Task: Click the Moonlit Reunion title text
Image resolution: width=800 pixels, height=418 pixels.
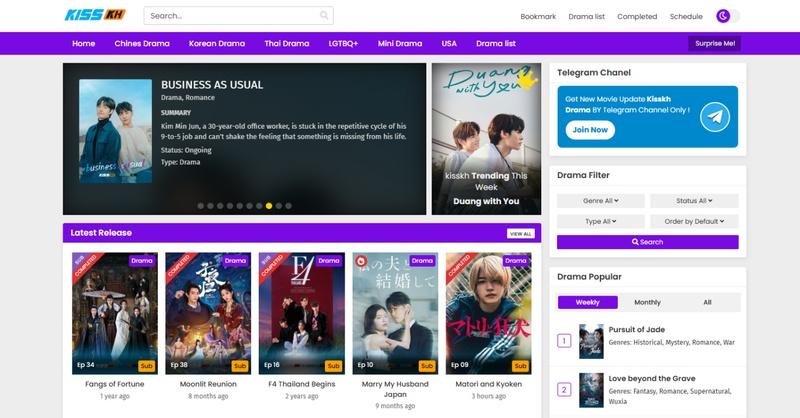Action: (208, 384)
